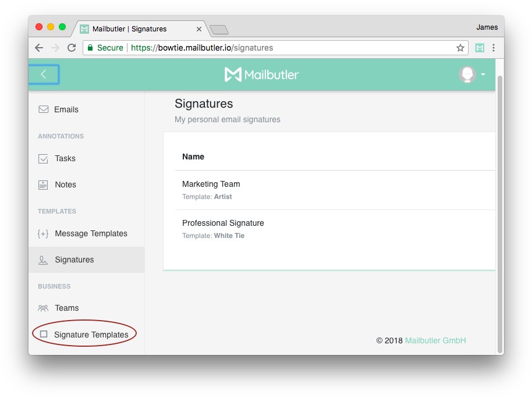This screenshot has height=398, width=532.
Task: Reload the page with the refresh icon
Action: tap(71, 48)
